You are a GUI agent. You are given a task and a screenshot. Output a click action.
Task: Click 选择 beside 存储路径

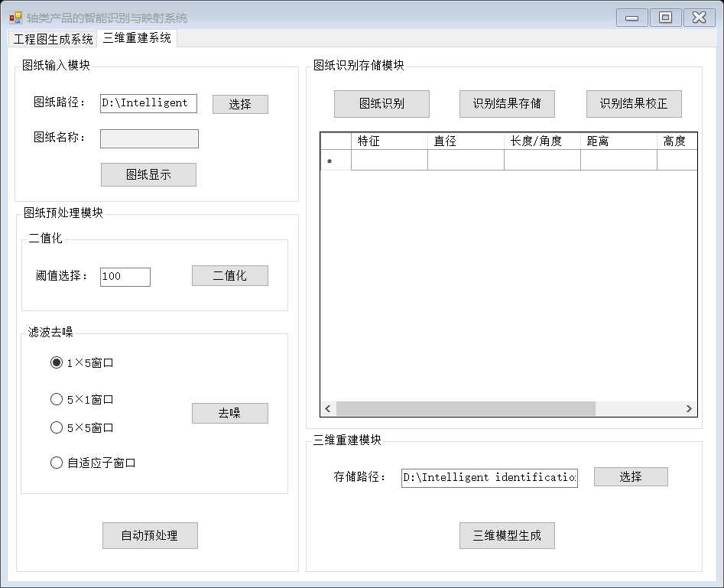pos(631,476)
